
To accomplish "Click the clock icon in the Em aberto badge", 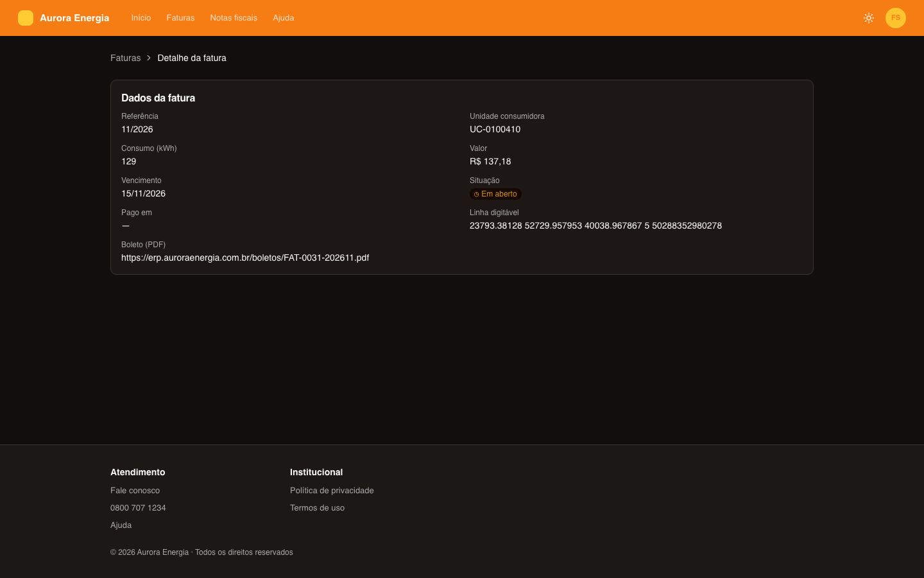I will (x=476, y=194).
